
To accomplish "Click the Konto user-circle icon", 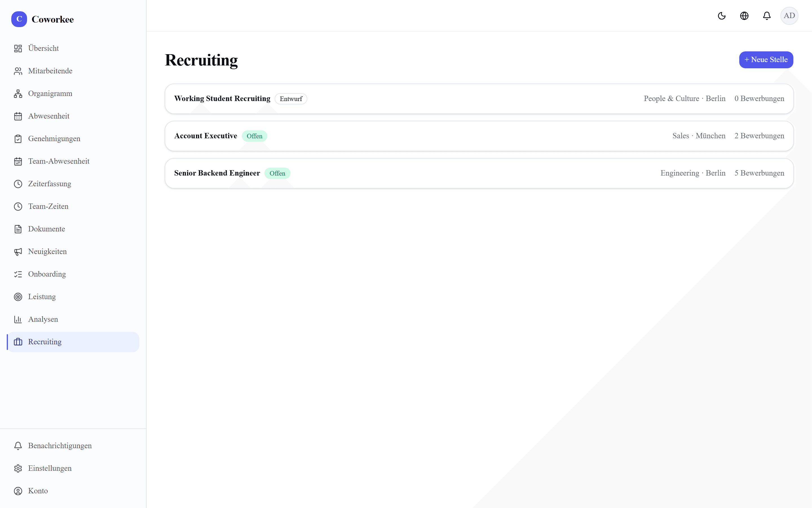I will click(18, 491).
